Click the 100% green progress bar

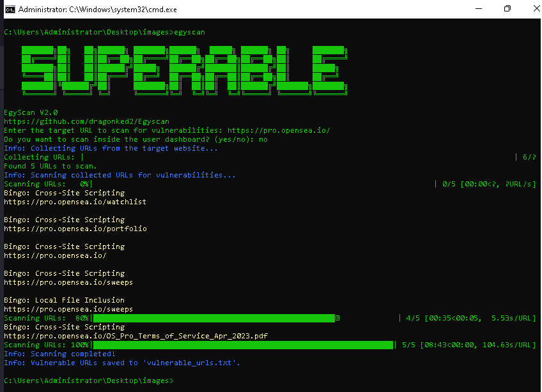[x=243, y=345]
